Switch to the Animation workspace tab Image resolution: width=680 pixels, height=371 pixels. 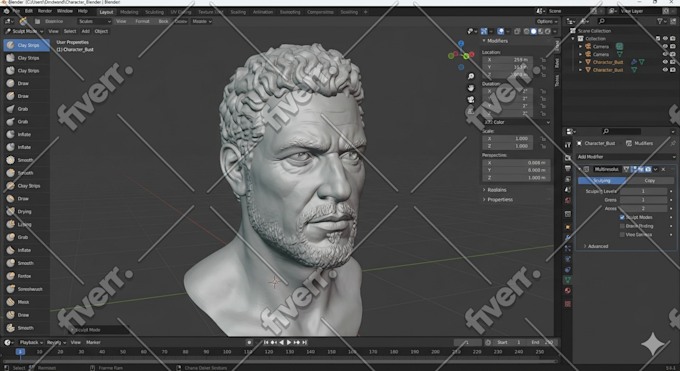tap(263, 12)
